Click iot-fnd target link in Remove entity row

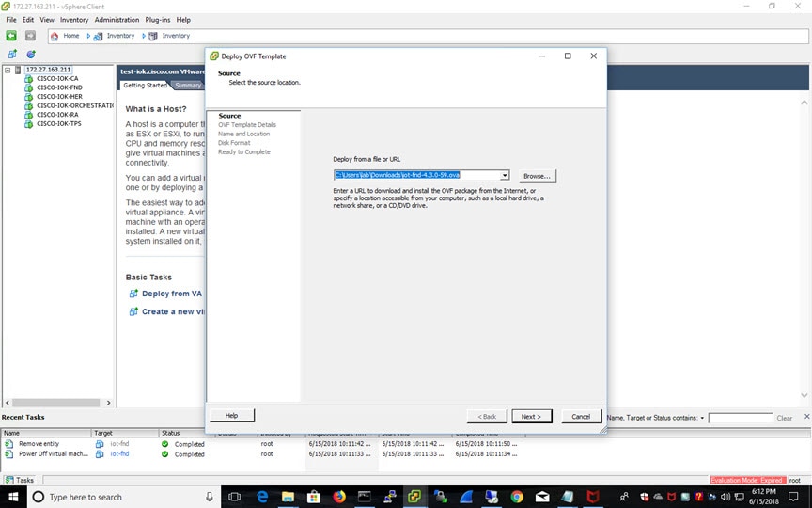tap(119, 444)
